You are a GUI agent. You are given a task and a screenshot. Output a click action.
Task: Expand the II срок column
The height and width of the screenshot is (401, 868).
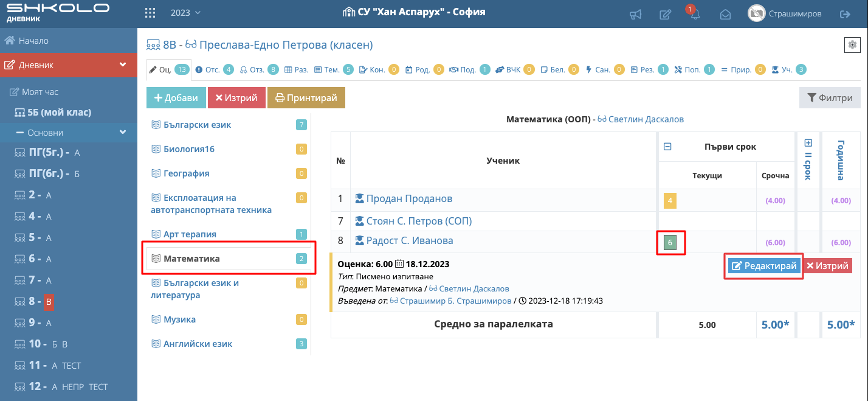pyautogui.click(x=808, y=143)
